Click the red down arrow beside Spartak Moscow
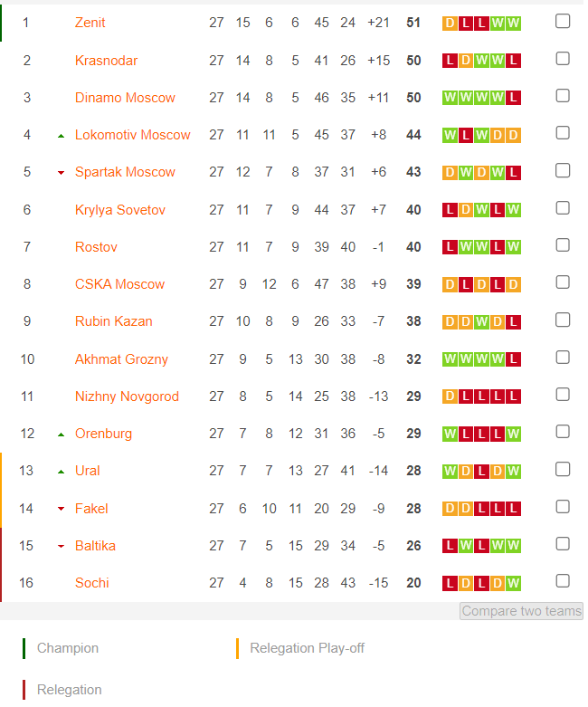Viewport: 588px width, 707px height. click(62, 173)
